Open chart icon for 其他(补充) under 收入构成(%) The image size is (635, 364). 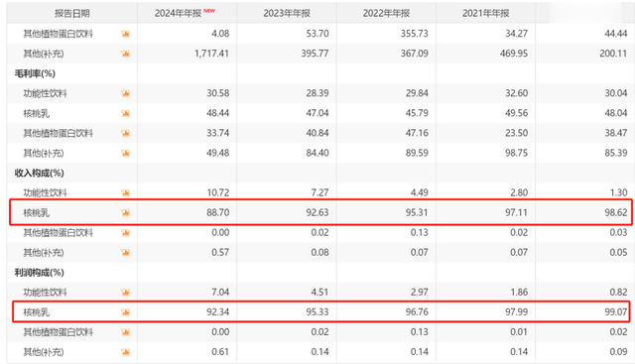126,253
